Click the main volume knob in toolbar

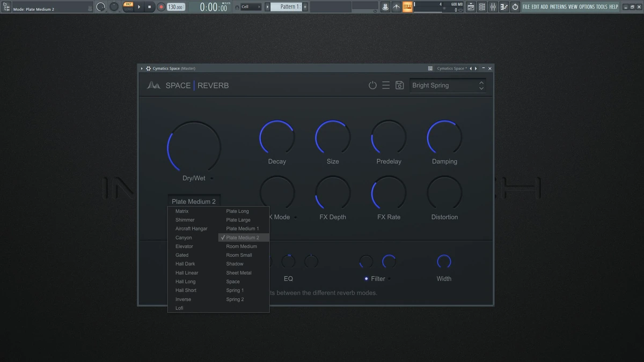point(100,7)
